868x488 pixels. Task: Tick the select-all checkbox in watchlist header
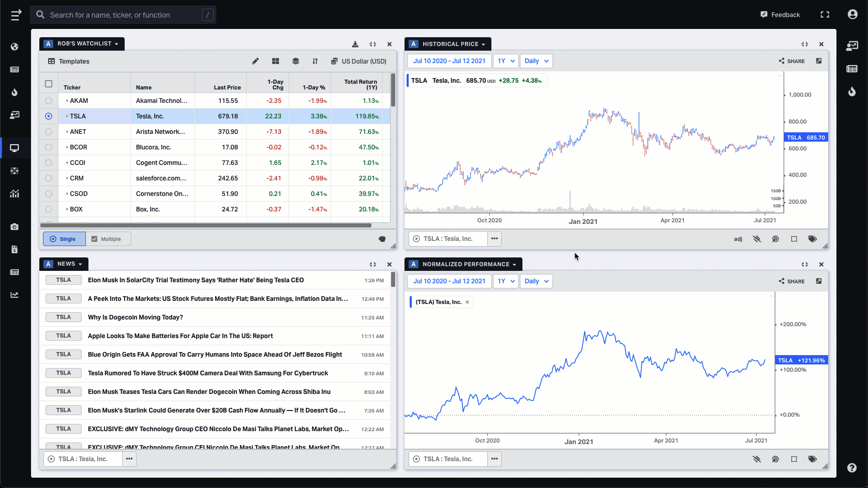pos(49,84)
